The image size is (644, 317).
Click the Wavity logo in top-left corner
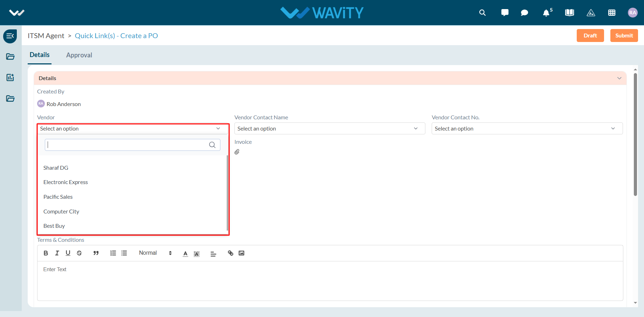pos(16,13)
